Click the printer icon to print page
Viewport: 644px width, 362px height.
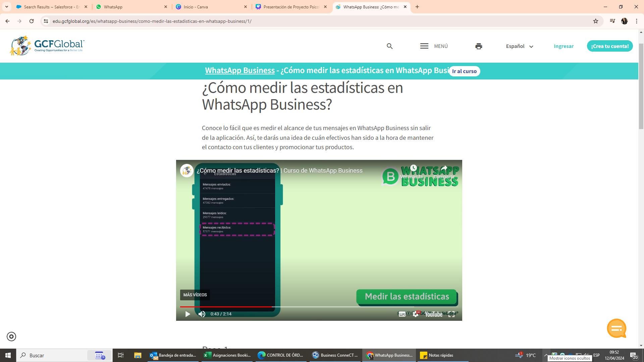(479, 46)
